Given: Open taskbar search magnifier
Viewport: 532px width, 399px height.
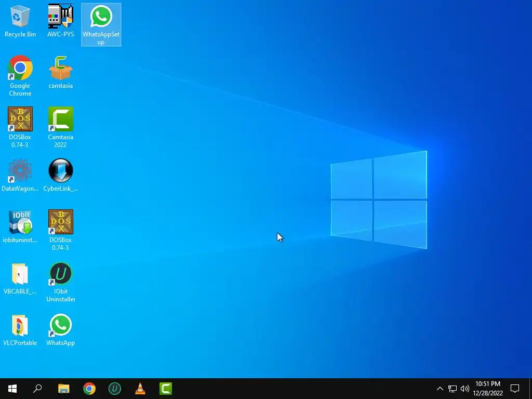Looking at the screenshot, I should (37, 389).
